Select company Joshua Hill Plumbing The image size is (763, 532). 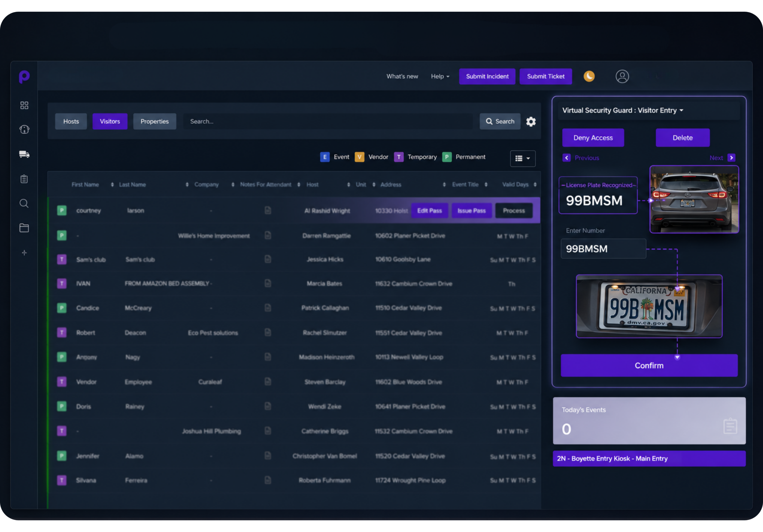pos(211,431)
